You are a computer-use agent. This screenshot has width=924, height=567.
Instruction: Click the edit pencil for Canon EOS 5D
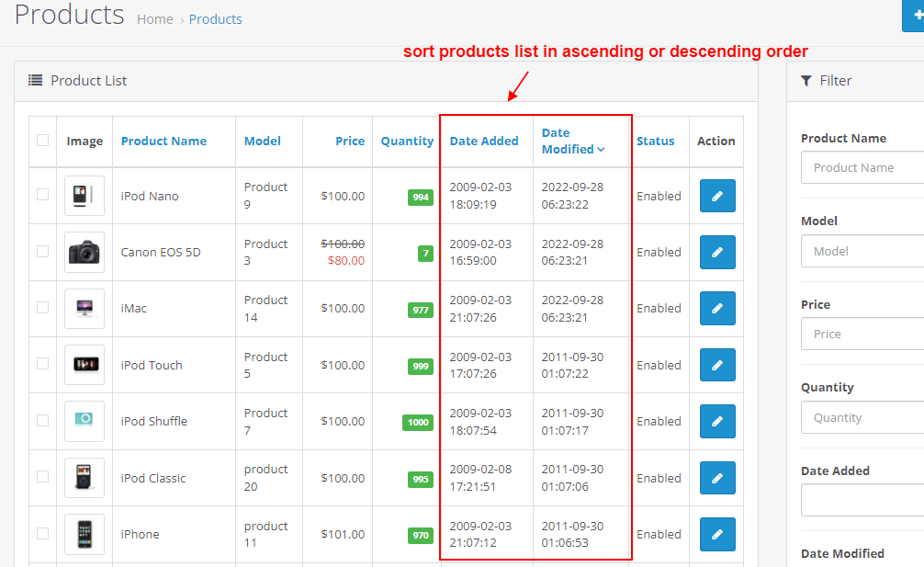pos(716,252)
